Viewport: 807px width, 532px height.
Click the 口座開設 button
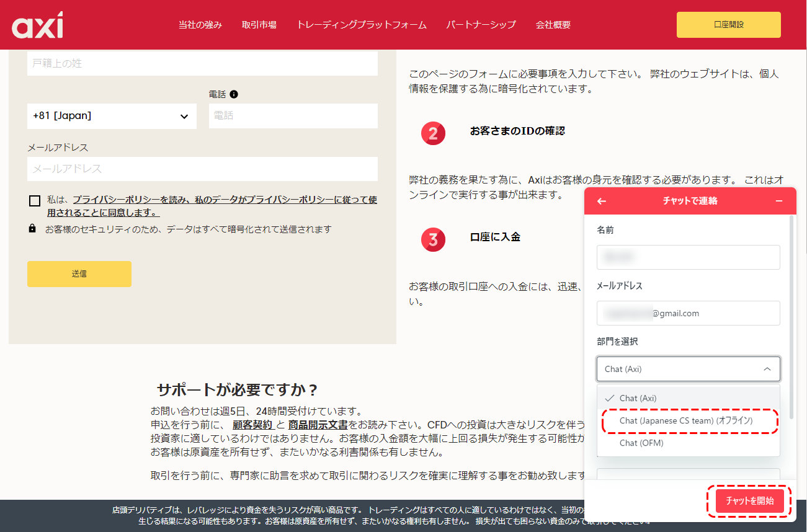point(729,25)
